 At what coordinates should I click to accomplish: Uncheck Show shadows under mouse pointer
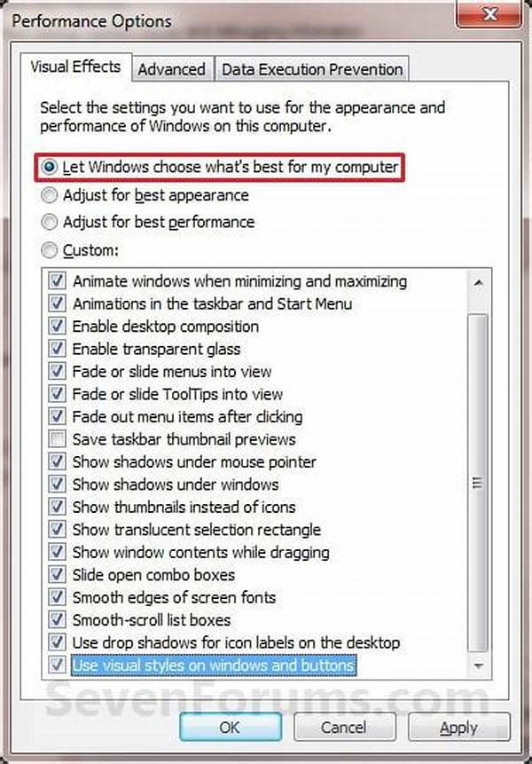[x=58, y=462]
